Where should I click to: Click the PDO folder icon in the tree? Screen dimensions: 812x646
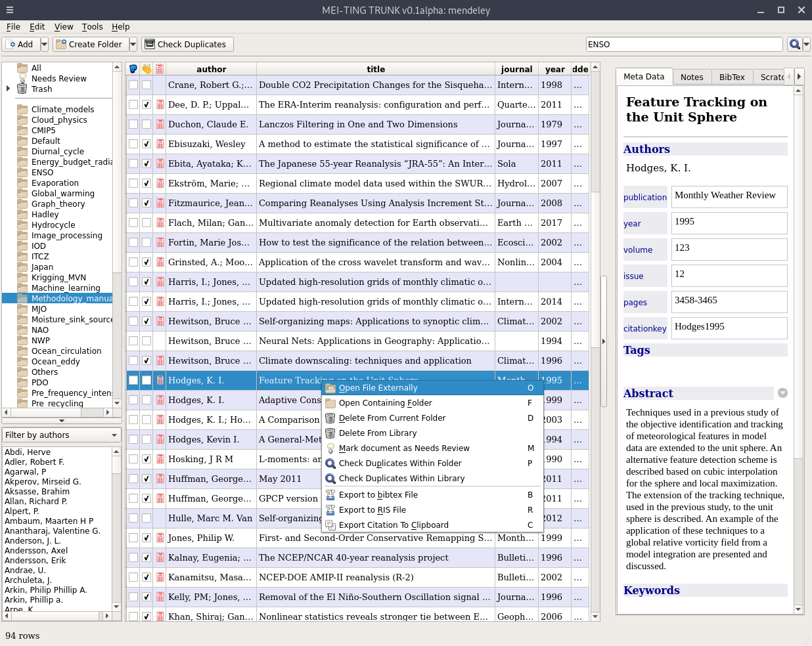coord(22,382)
